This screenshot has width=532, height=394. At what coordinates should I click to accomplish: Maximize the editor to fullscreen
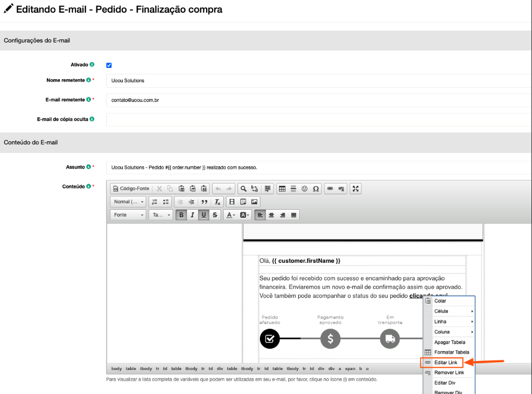[x=355, y=189]
